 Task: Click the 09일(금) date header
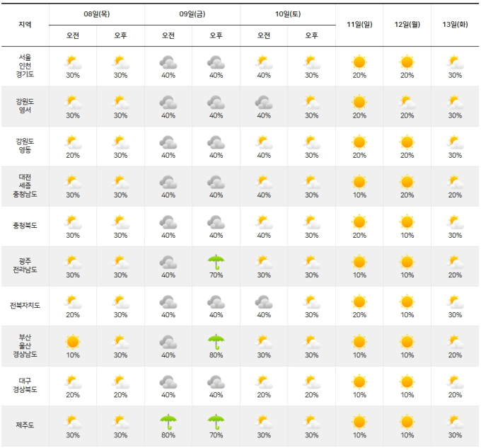[x=192, y=14]
